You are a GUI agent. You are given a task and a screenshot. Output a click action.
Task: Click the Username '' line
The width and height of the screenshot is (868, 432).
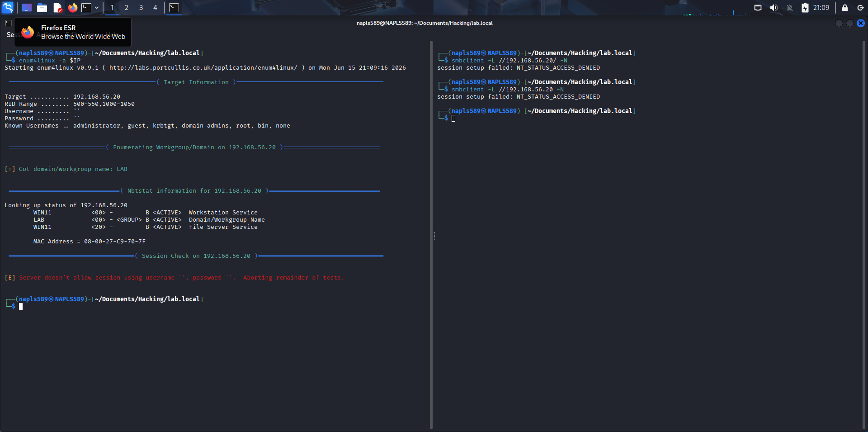pos(42,111)
